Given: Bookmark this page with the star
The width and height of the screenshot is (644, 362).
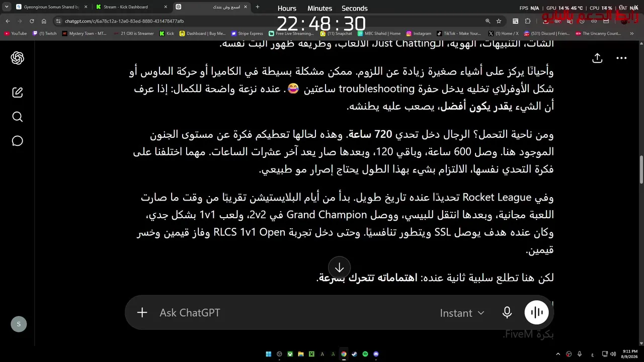Looking at the screenshot, I should click(x=499, y=21).
